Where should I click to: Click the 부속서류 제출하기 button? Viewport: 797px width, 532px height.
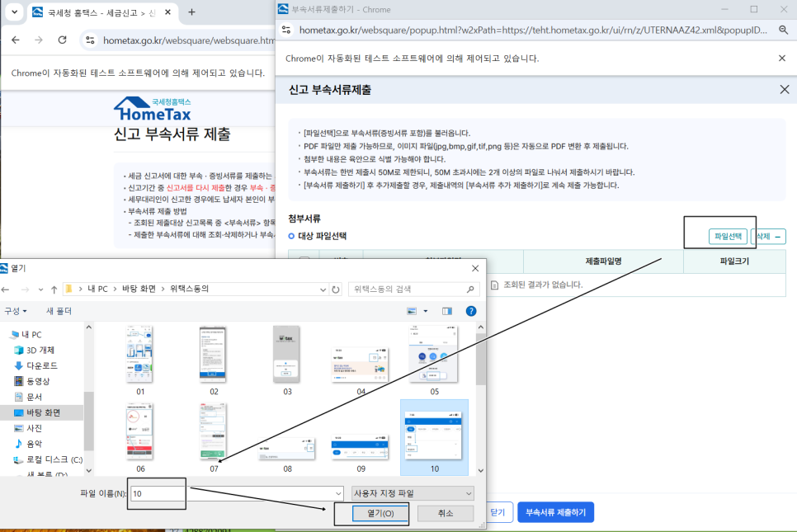(555, 512)
